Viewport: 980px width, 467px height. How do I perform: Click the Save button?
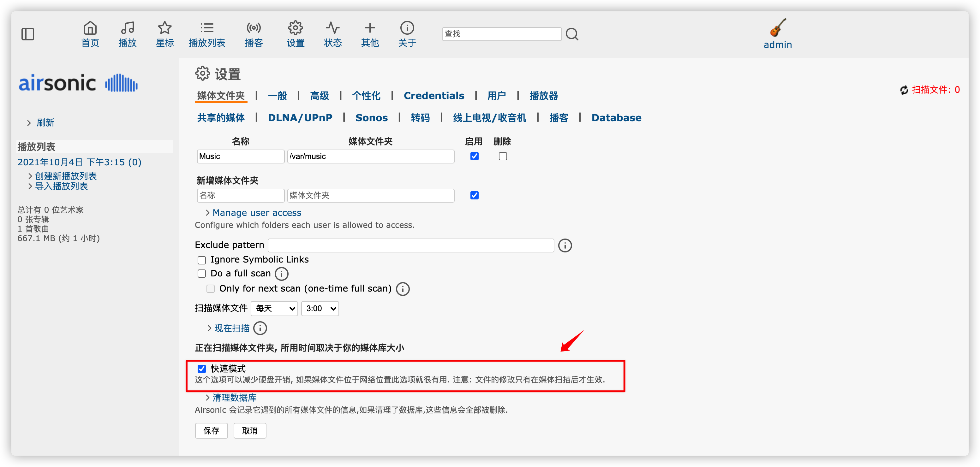point(211,430)
